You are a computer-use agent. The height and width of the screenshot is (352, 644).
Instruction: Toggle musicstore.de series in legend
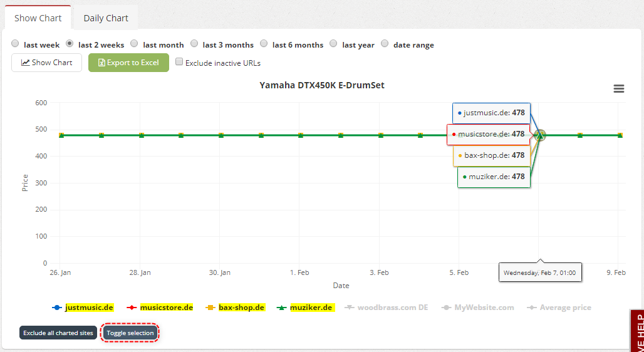tap(160, 308)
